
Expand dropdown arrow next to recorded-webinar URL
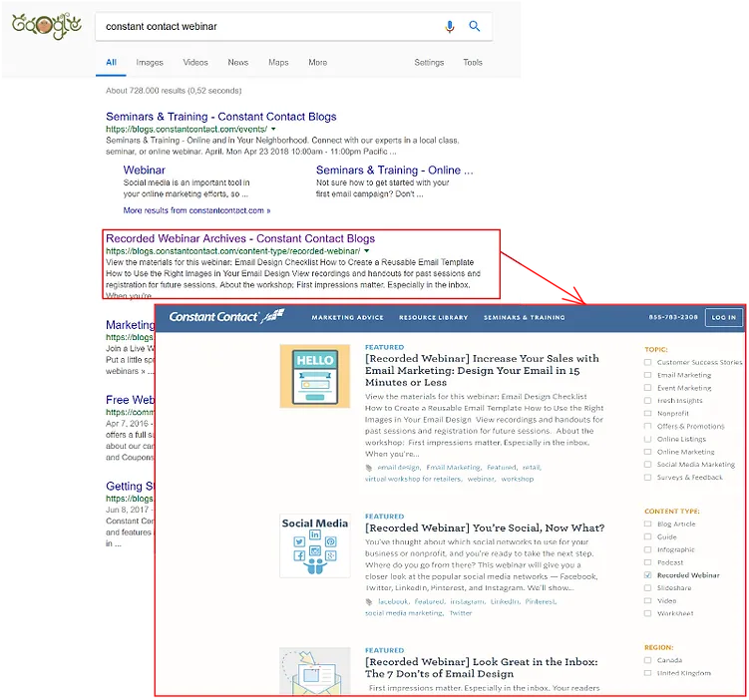366,250
